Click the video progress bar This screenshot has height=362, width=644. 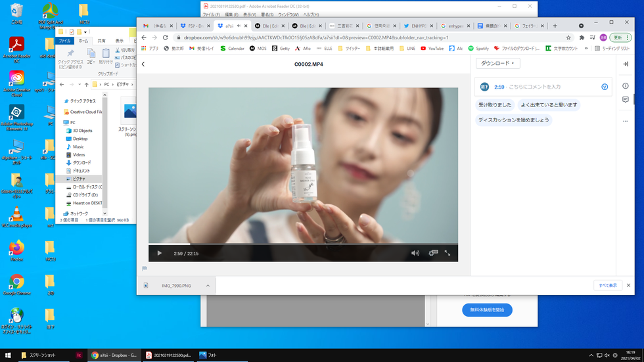[303, 244]
